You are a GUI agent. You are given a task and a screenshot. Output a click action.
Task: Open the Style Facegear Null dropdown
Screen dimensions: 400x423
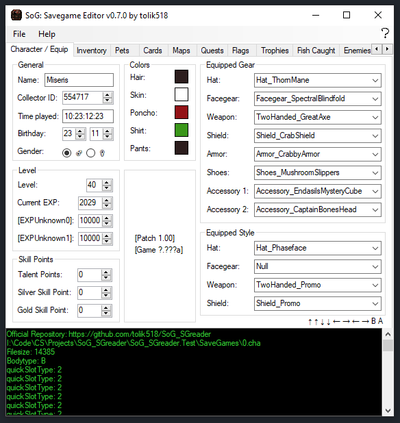pyautogui.click(x=375, y=267)
